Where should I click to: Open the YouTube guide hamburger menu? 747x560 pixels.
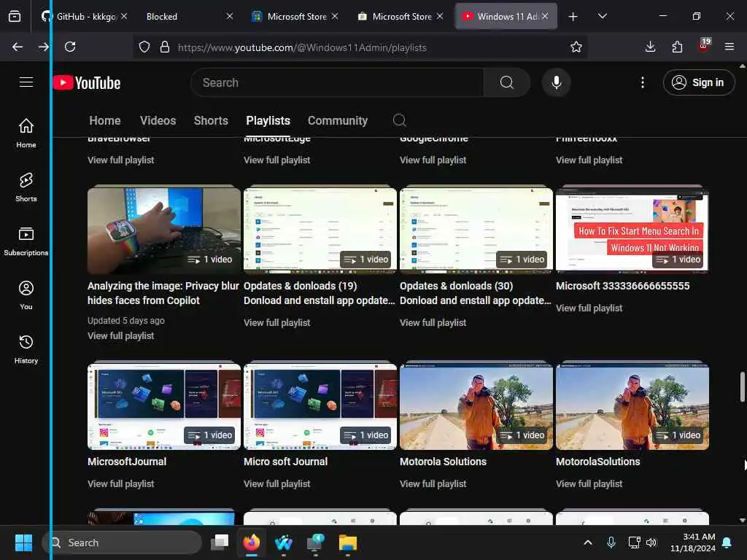pos(26,82)
